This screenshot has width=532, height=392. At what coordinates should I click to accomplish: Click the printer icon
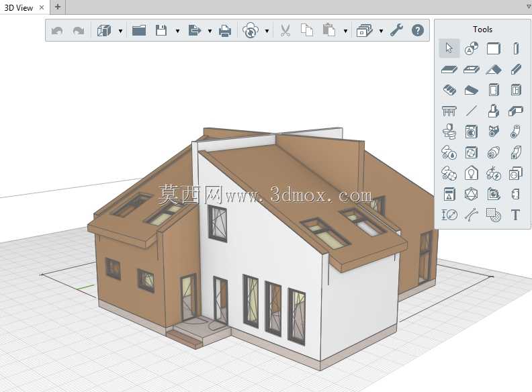225,31
